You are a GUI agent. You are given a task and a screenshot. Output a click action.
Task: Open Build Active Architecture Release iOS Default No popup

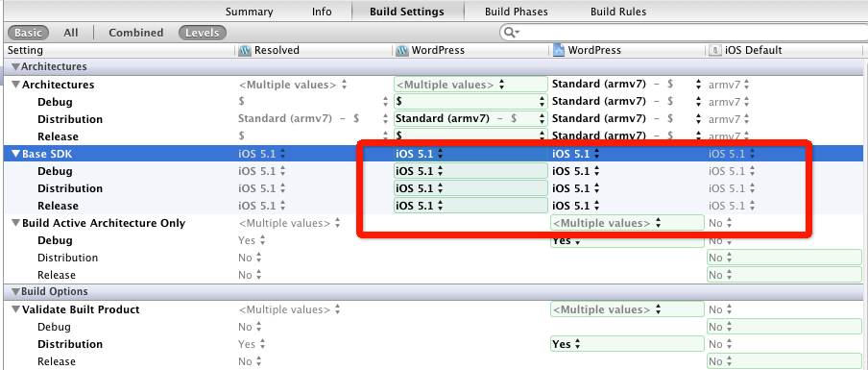pyautogui.click(x=784, y=275)
